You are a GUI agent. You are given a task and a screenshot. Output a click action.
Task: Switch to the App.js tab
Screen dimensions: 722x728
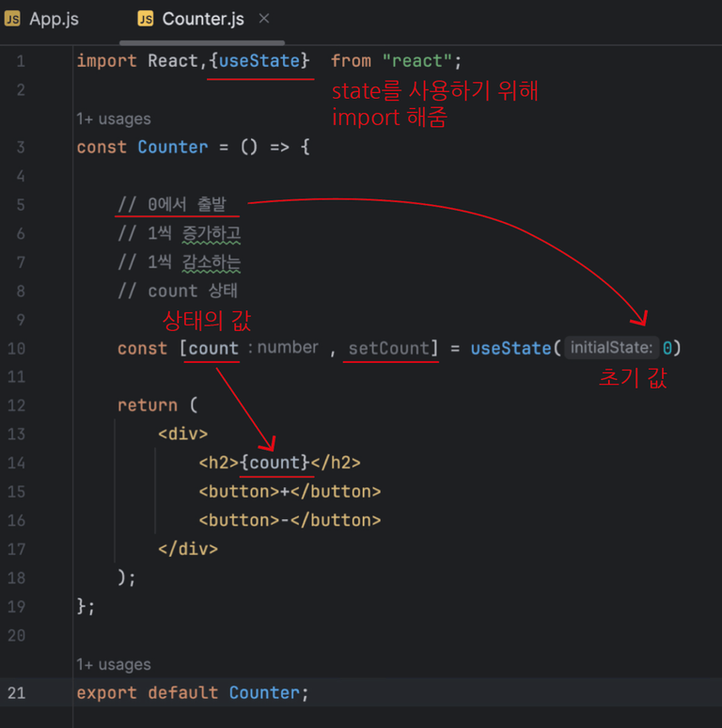click(x=41, y=20)
